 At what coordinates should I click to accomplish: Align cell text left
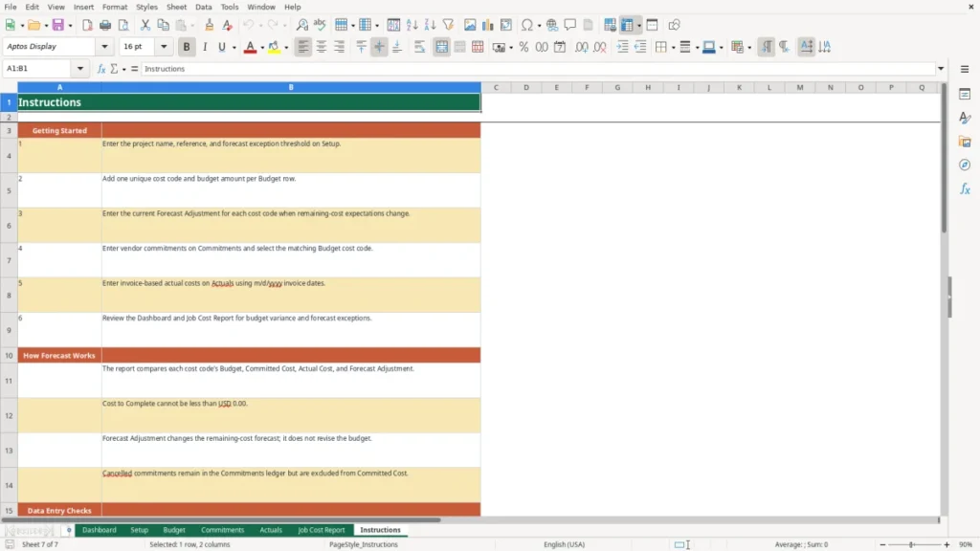point(303,47)
